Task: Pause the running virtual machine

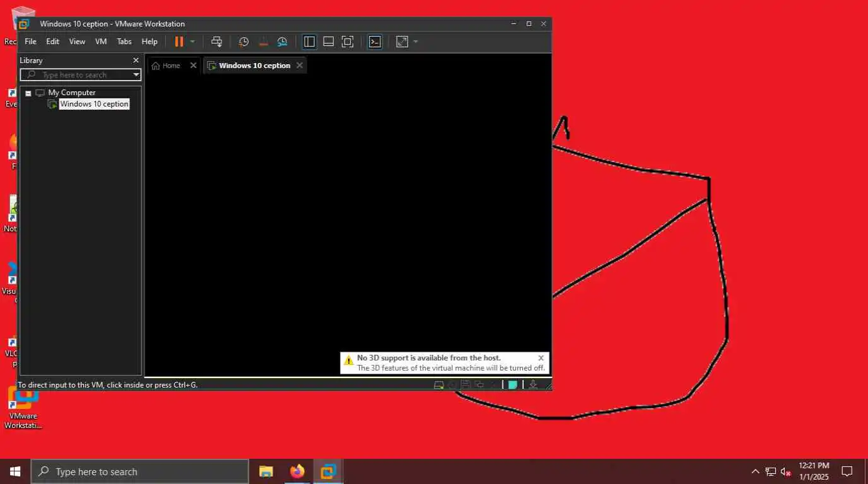Action: tap(179, 42)
